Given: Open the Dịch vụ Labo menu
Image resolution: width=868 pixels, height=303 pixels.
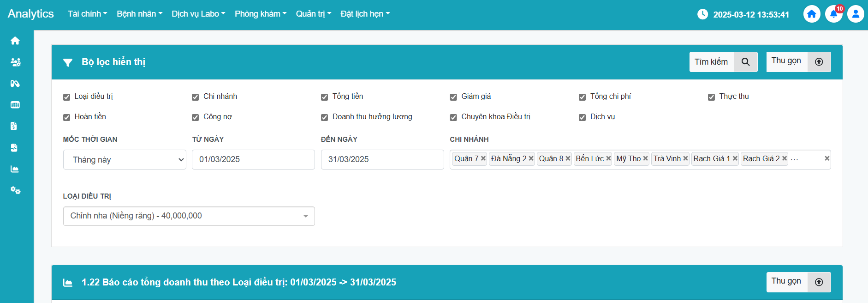Looking at the screenshot, I should tap(198, 14).
